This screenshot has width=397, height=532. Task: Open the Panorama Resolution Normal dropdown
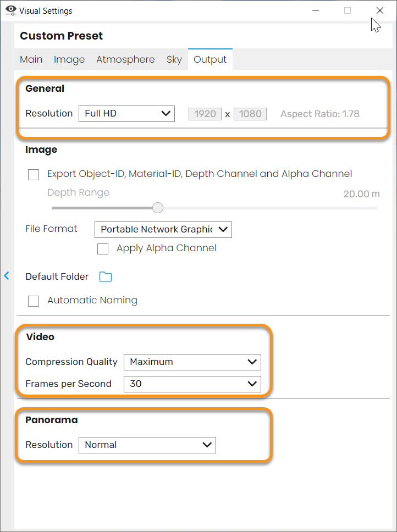pyautogui.click(x=147, y=445)
